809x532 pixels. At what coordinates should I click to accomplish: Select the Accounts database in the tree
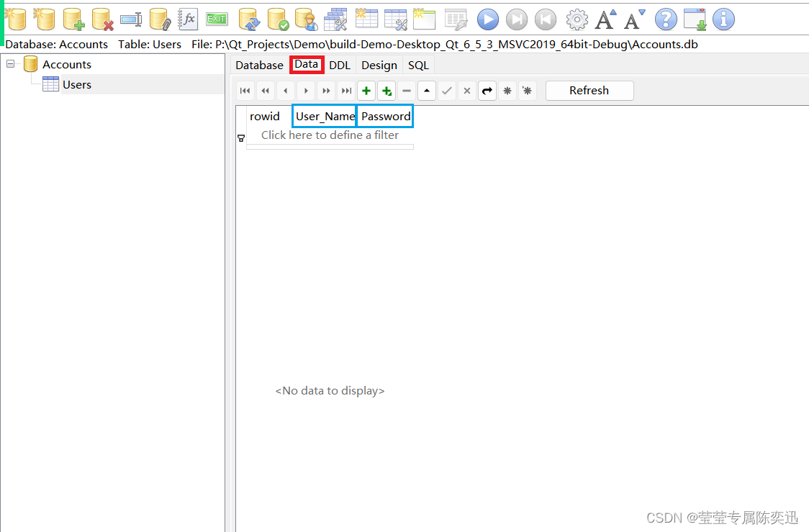(x=66, y=65)
